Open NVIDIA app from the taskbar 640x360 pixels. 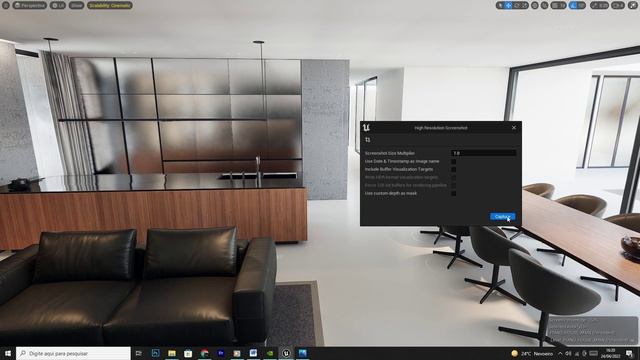(270, 353)
